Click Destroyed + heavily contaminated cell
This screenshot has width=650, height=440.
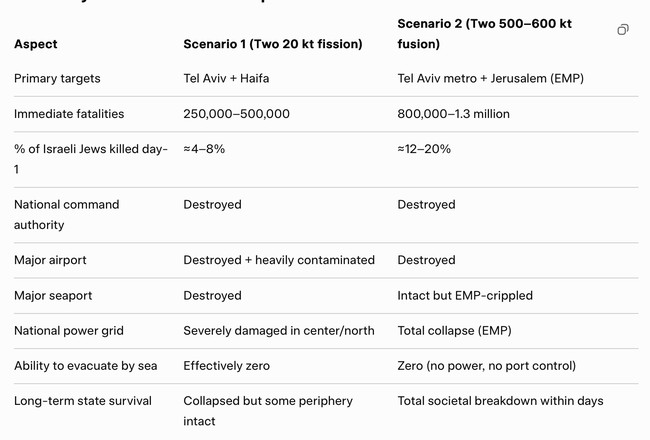[279, 260]
